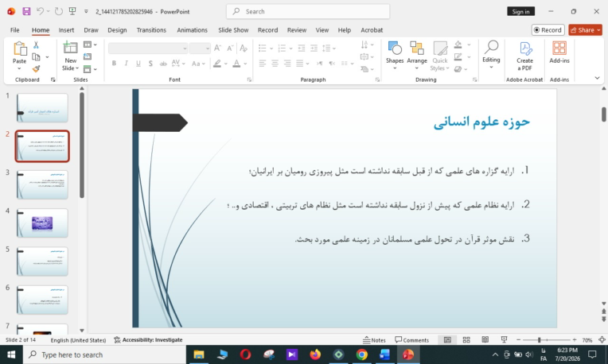Toggle Center paragraph alignment

tap(275, 63)
